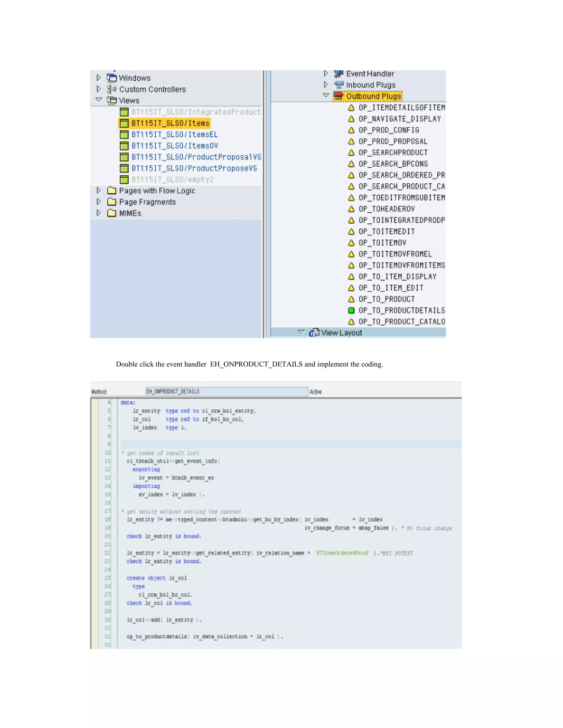Expand the Event Handler node

point(326,73)
